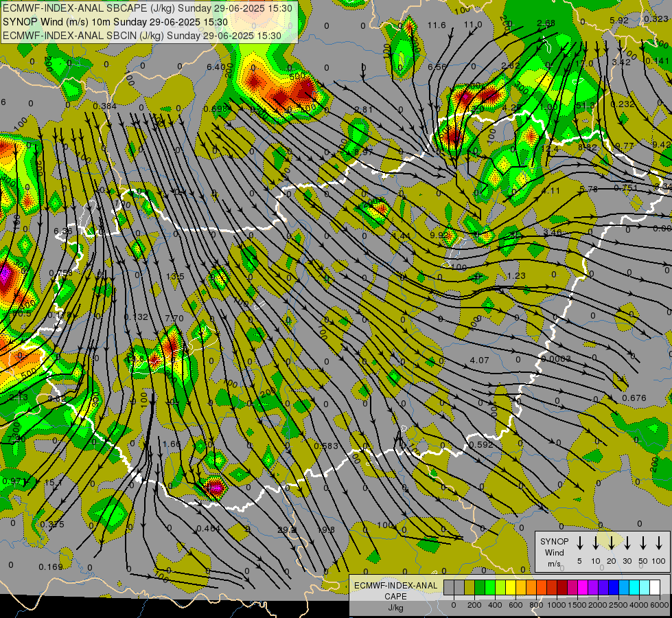This screenshot has width=672, height=618.
Task: Click 'SYNOP' label in the wind legend
Action: click(554, 541)
